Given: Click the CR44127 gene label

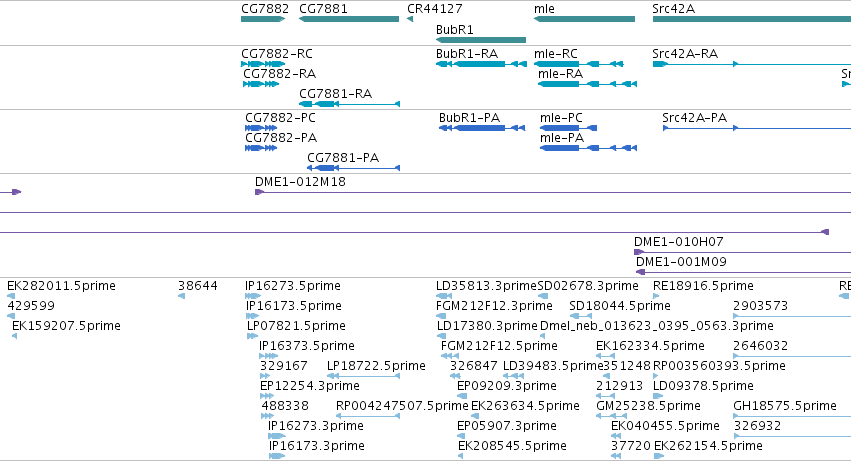Looking at the screenshot, I should pyautogui.click(x=435, y=9).
